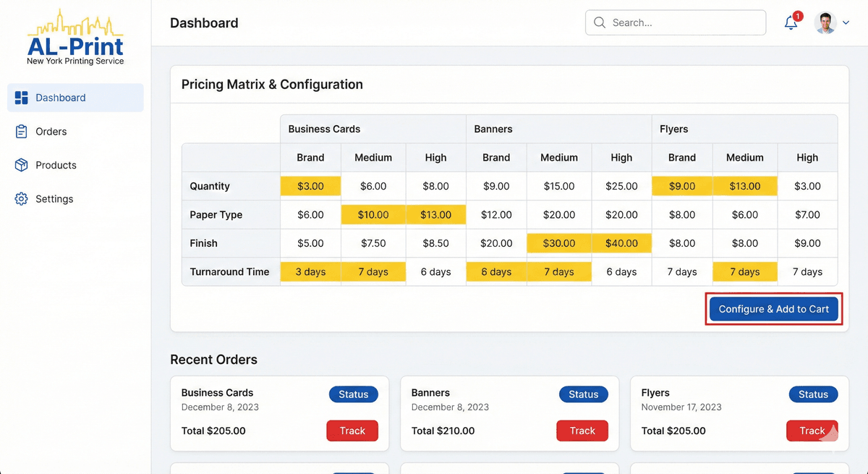Select the 7 days Medium turnaround for Flyers
This screenshot has height=474, width=868.
(745, 271)
